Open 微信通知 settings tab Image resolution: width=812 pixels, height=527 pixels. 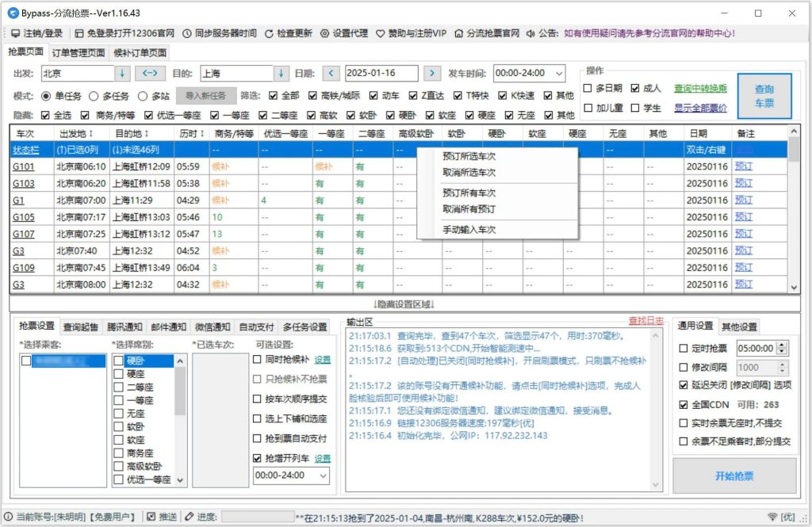coord(213,327)
